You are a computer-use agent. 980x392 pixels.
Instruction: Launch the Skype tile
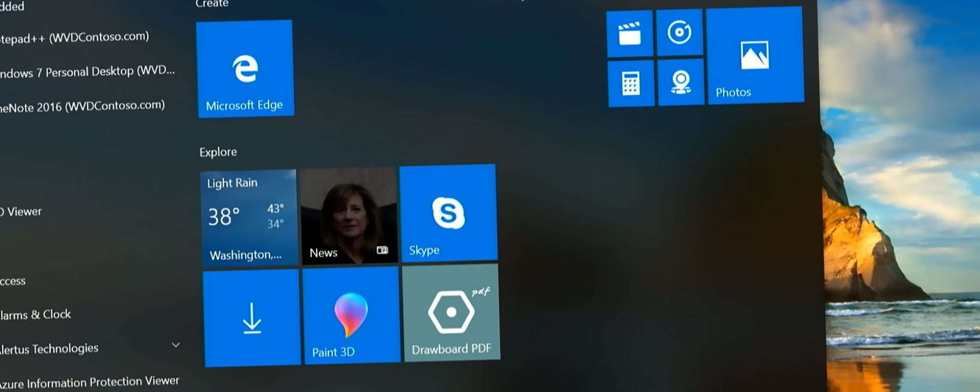(x=448, y=213)
